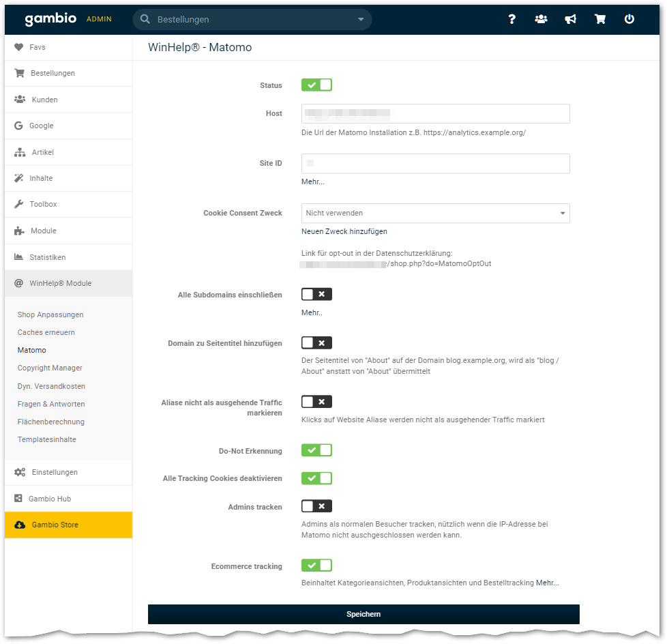Open Artikel menu item

coord(68,152)
